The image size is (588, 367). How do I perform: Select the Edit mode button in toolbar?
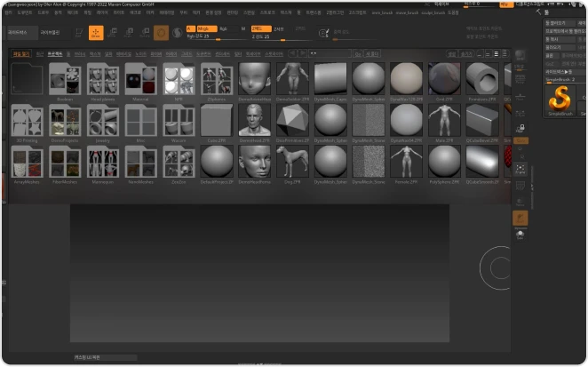point(79,33)
